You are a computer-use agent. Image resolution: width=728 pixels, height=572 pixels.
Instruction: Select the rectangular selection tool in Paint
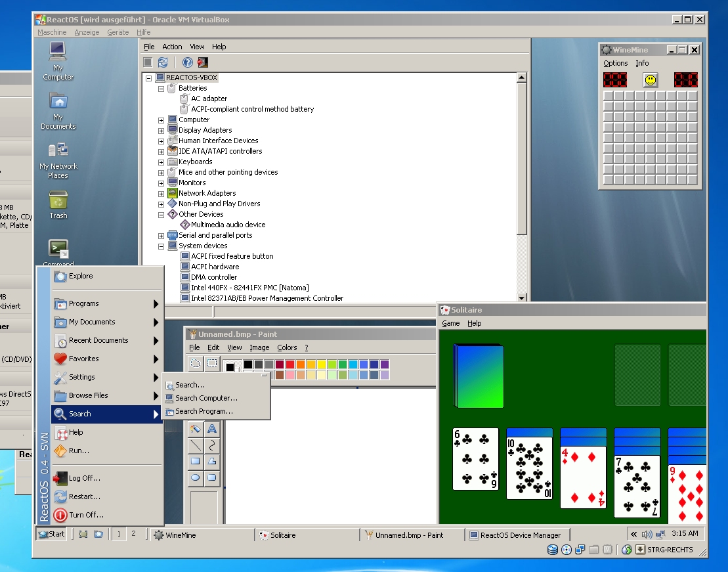pos(212,363)
